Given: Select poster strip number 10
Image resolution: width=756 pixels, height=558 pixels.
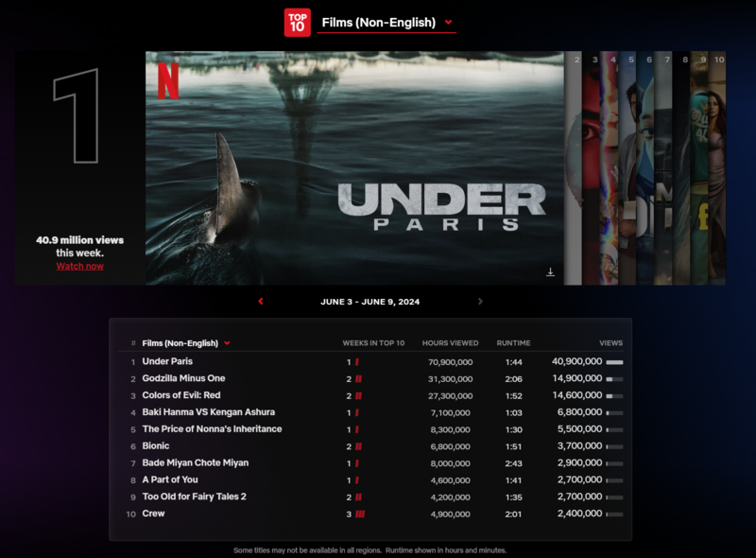Looking at the screenshot, I should click(x=717, y=168).
